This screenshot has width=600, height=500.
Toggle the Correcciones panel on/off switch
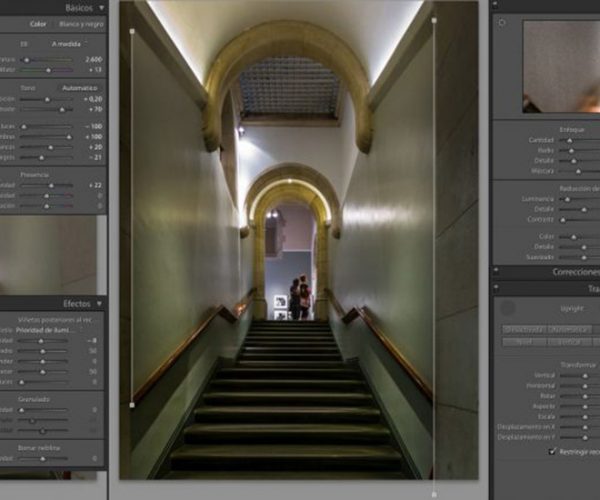coord(496,271)
